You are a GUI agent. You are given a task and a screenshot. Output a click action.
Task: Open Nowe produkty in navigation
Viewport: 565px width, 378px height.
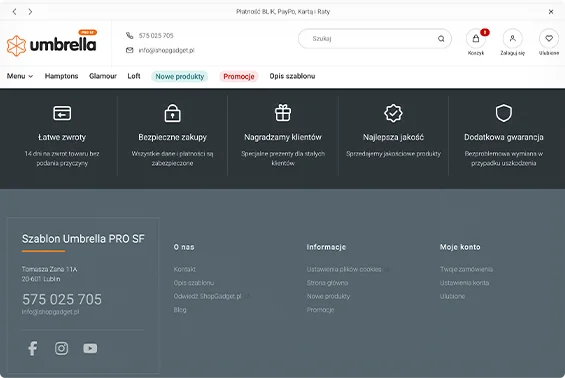pyautogui.click(x=179, y=76)
